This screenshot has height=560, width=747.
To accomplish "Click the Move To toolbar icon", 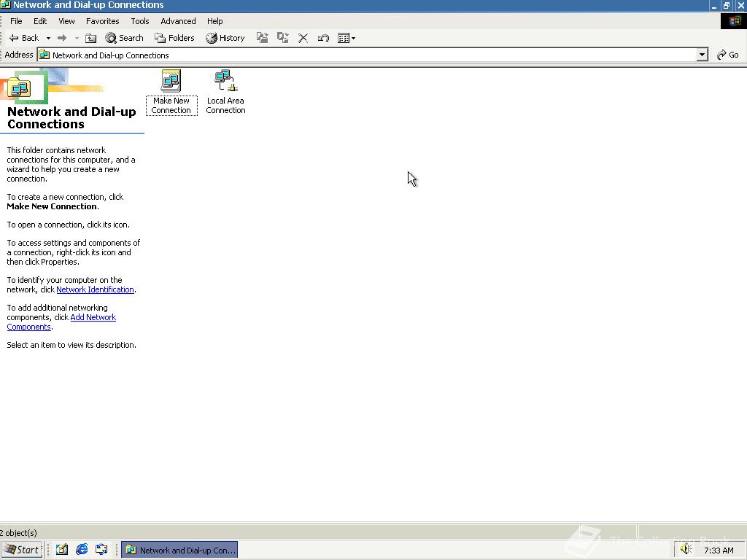I will point(262,38).
